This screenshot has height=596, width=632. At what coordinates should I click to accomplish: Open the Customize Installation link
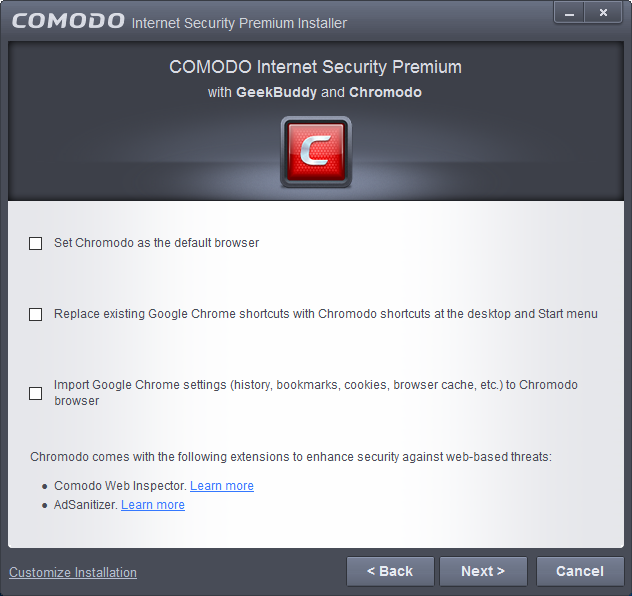click(73, 572)
